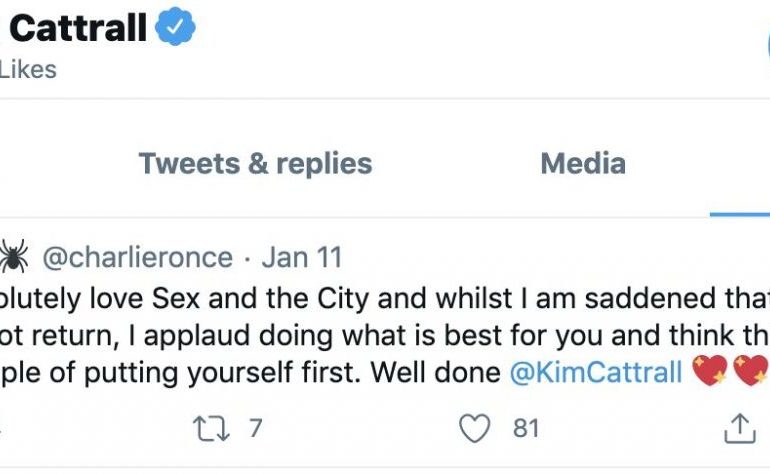Screen dimensions: 770x474
Task: Open the tweet by clicking its text body
Action: tap(385, 335)
